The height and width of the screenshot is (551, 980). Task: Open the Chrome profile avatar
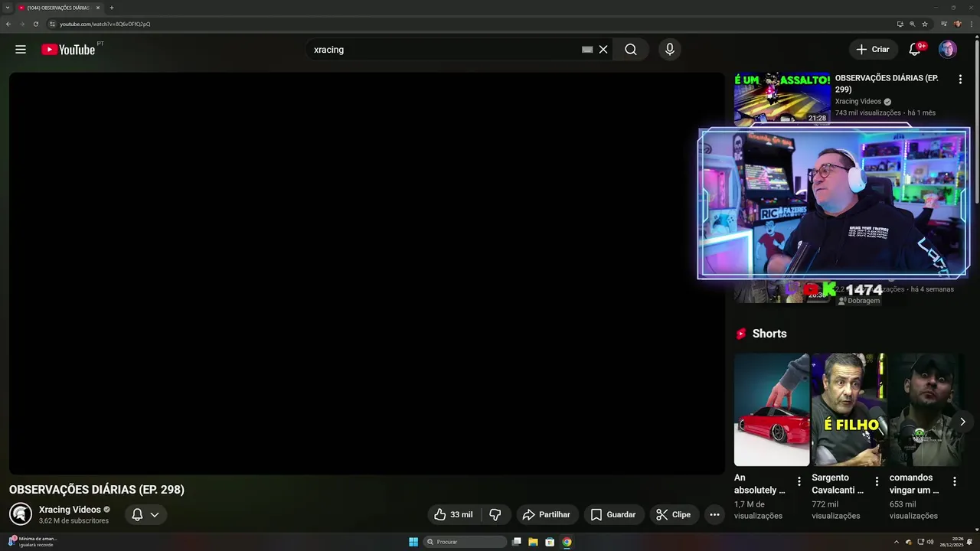tap(958, 24)
